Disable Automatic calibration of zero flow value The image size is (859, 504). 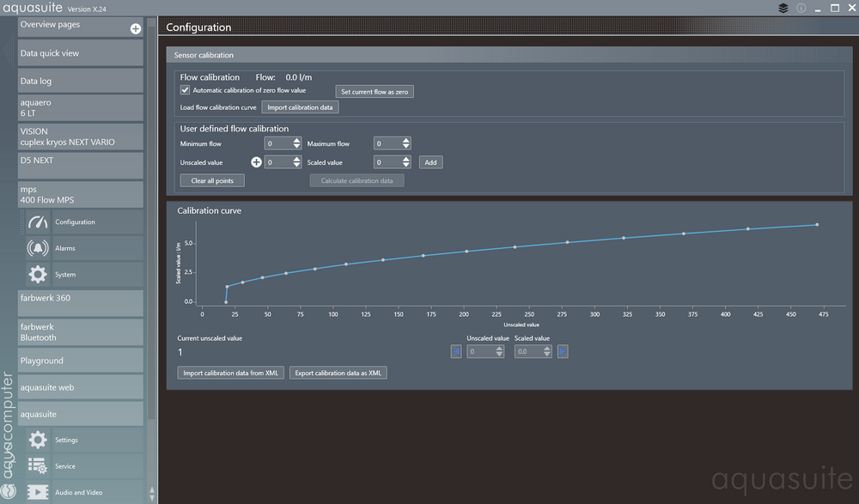(185, 90)
